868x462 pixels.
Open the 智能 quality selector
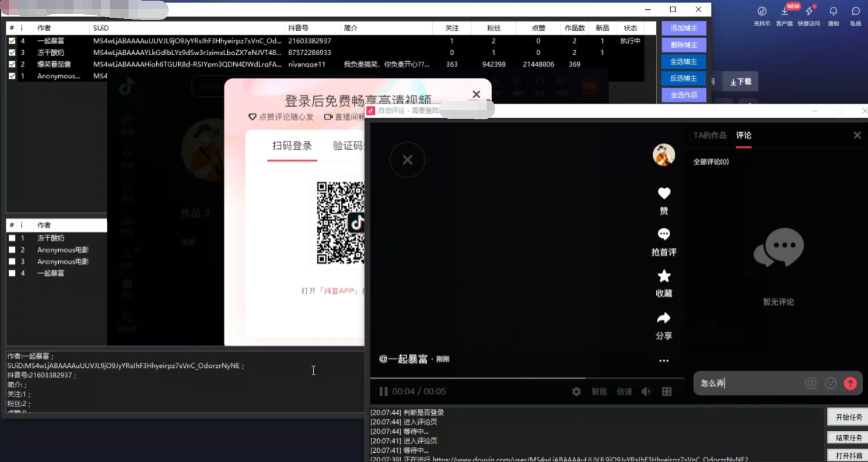tap(599, 392)
